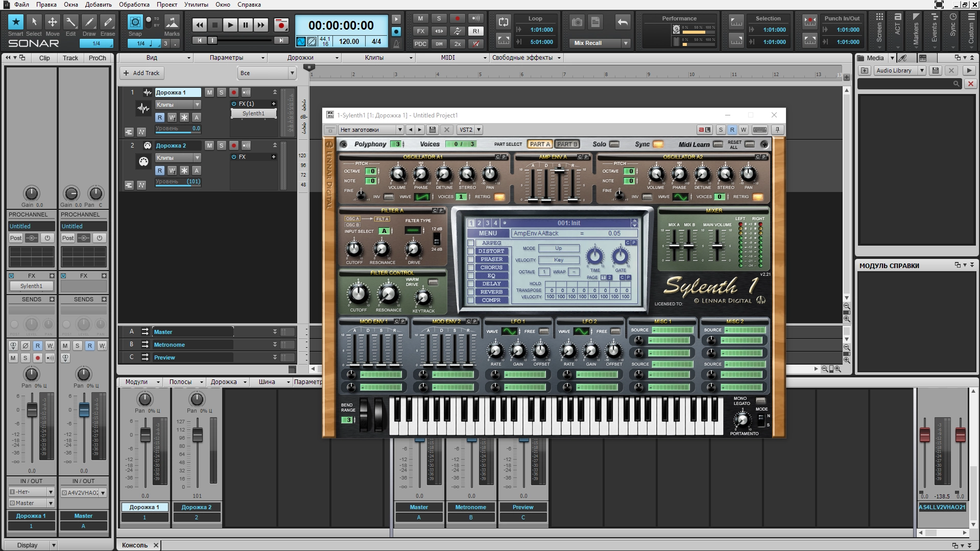
Task: Switch to the Clip inspector tab
Action: click(44, 58)
